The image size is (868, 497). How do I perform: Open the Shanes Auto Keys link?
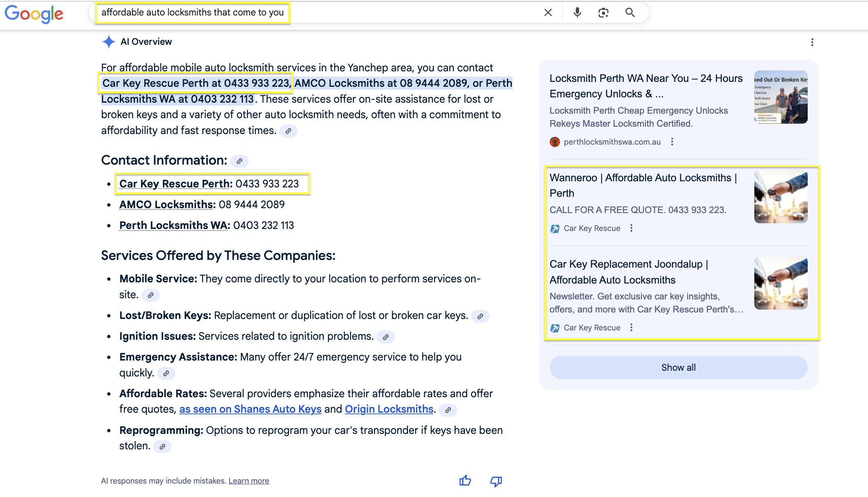pos(250,409)
